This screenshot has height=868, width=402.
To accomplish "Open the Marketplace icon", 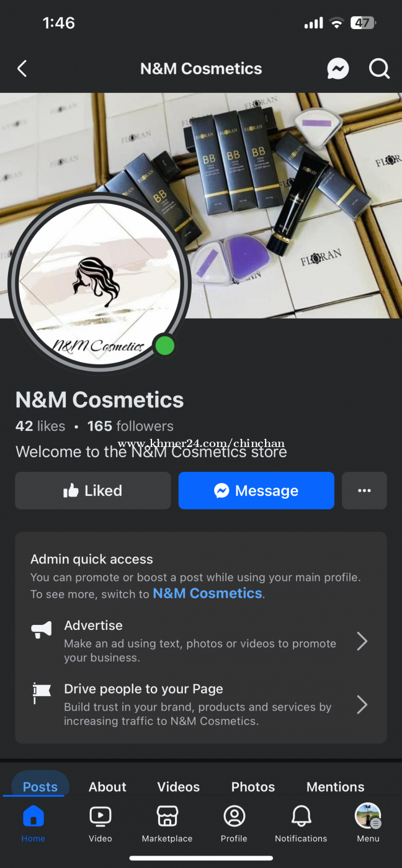I will (167, 817).
